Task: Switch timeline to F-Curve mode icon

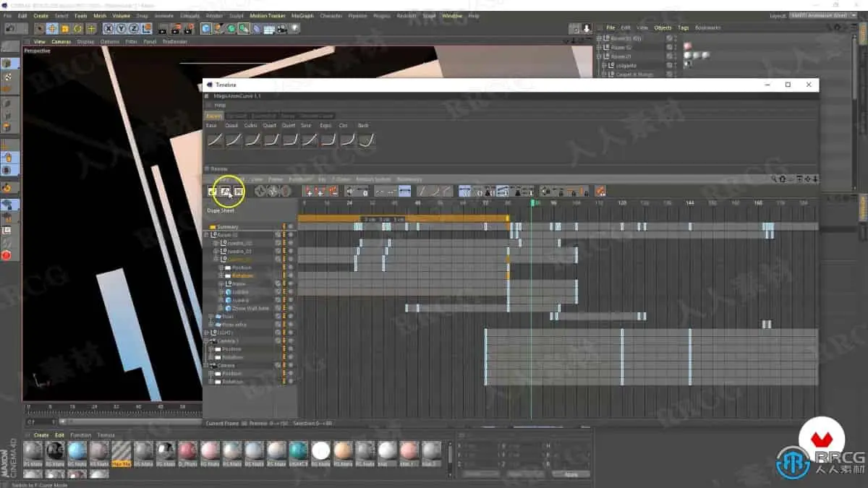Action: coord(226,191)
